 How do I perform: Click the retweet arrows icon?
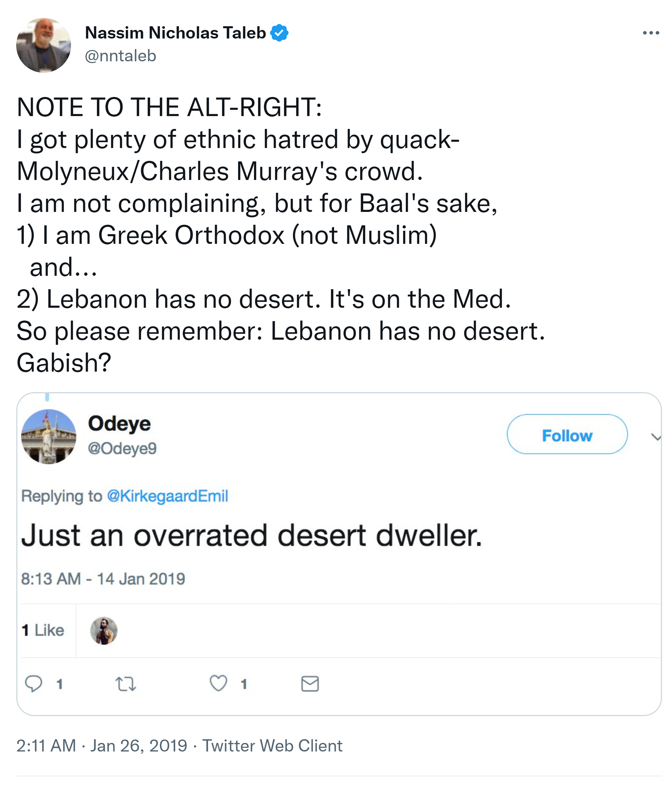coord(126,684)
